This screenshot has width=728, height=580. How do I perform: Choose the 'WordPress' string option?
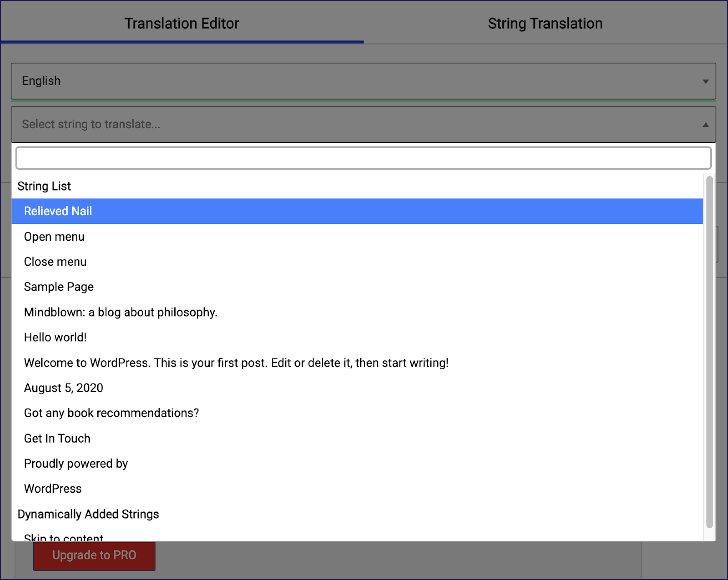(x=357, y=489)
